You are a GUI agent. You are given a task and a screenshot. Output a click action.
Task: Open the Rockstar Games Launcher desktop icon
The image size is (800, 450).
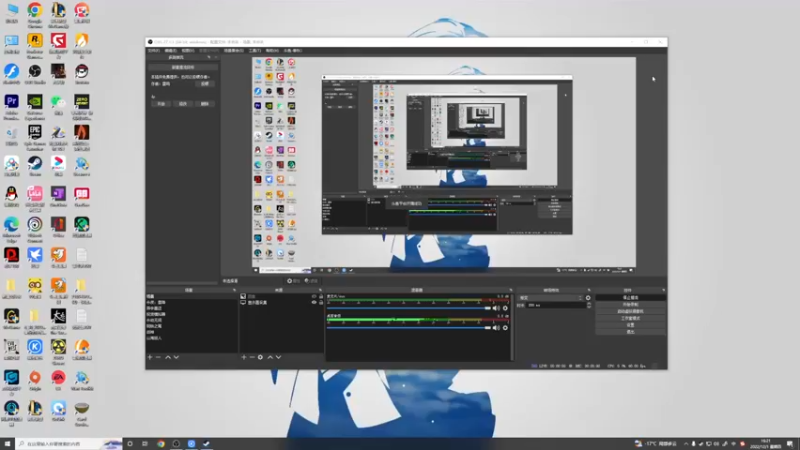pyautogui.click(x=35, y=46)
